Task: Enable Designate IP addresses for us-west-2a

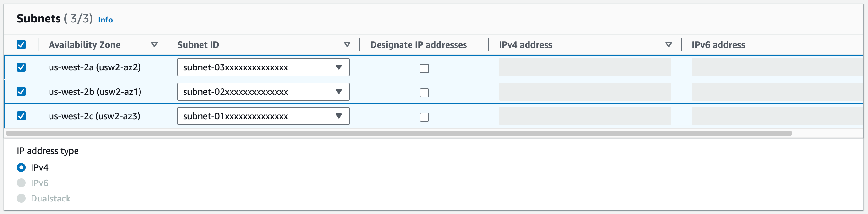Action: [424, 68]
